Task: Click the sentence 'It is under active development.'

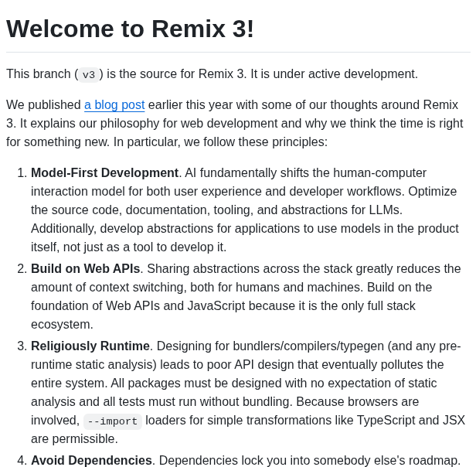Action: coord(334,73)
